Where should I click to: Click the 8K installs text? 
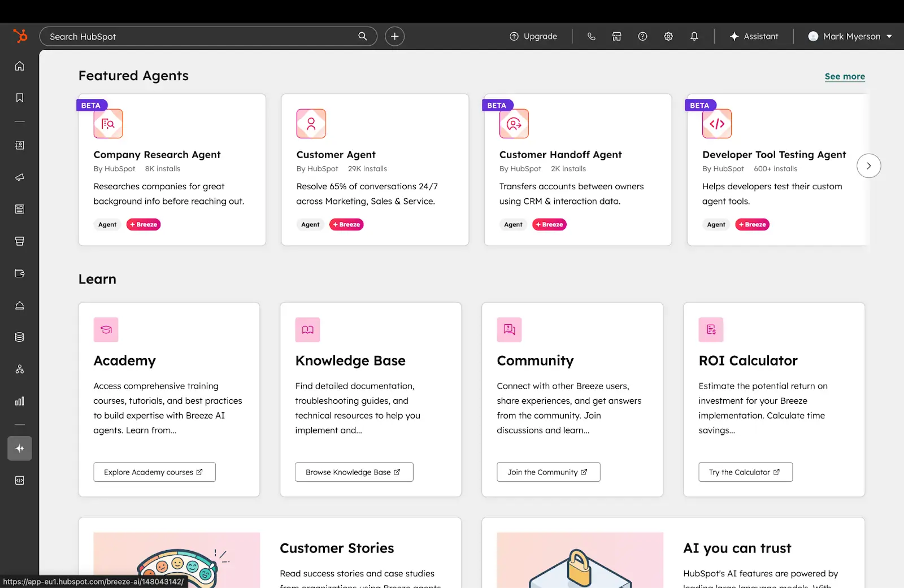(x=163, y=169)
